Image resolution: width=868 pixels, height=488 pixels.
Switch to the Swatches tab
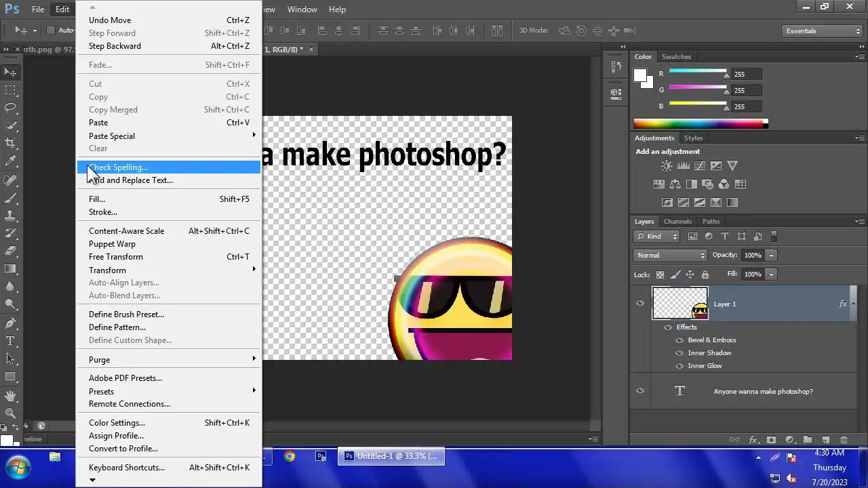pyautogui.click(x=676, y=57)
